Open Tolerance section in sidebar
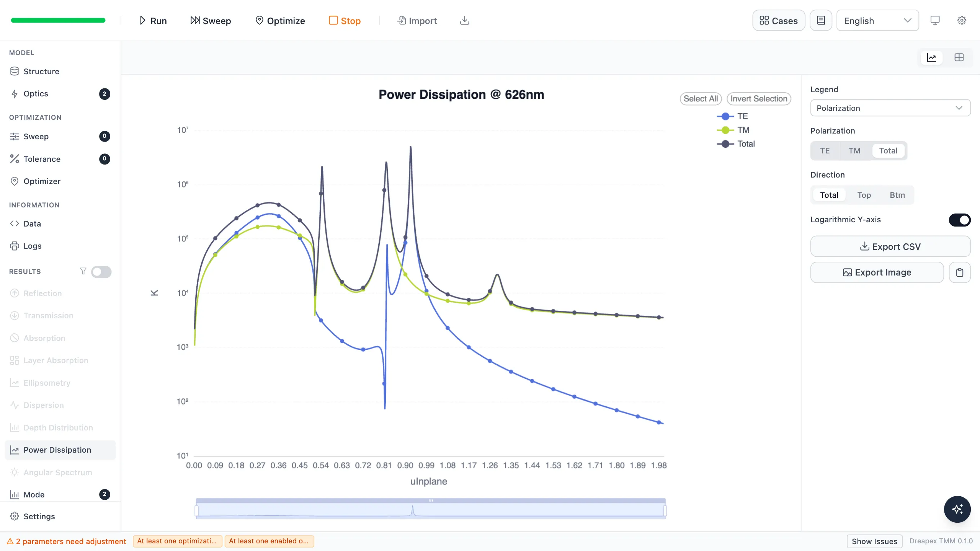Image resolution: width=980 pixels, height=551 pixels. click(60, 159)
